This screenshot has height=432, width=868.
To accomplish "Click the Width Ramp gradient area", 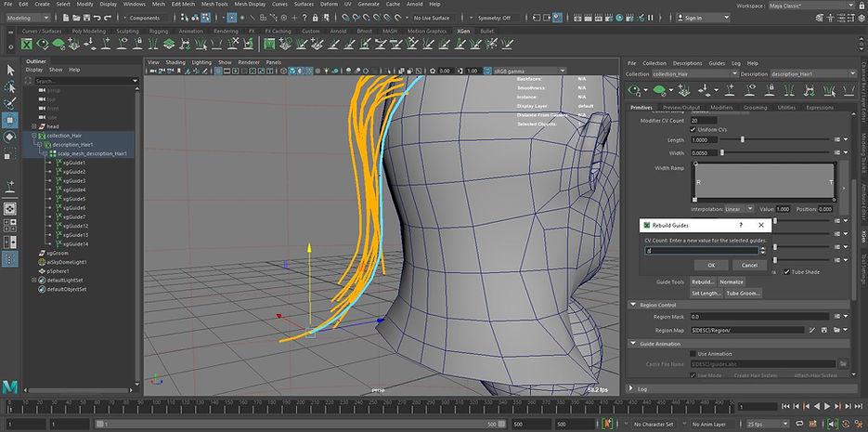I will tap(764, 182).
